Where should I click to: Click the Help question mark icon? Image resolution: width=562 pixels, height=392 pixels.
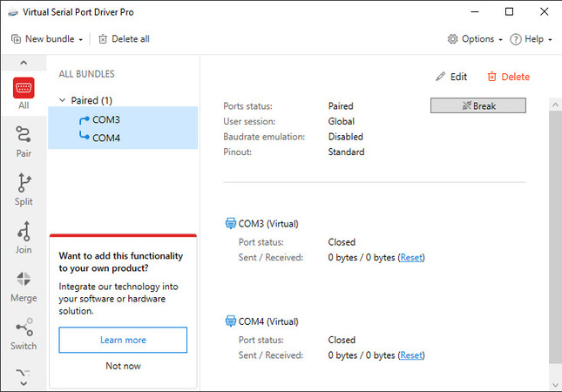point(516,39)
